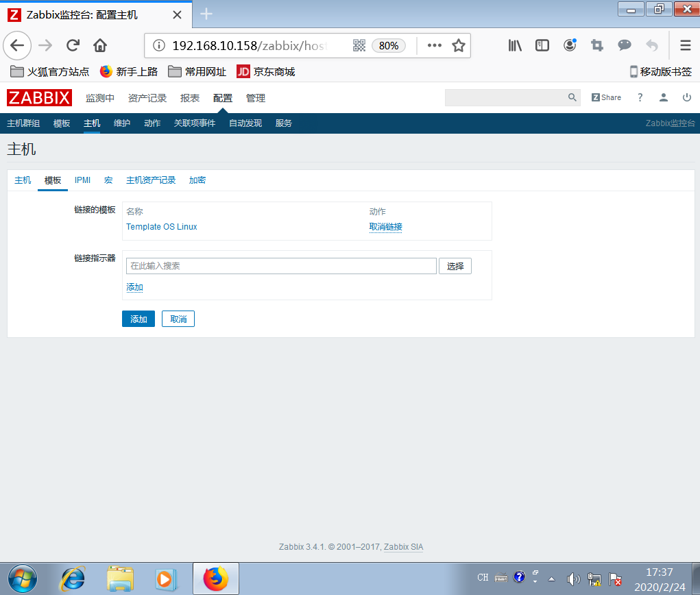Open the user profile icon
Viewport: 700px width, 595px height.
click(x=664, y=97)
